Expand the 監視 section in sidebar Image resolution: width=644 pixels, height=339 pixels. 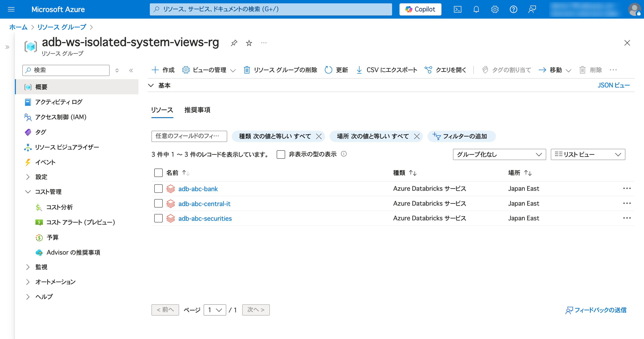[x=41, y=267]
